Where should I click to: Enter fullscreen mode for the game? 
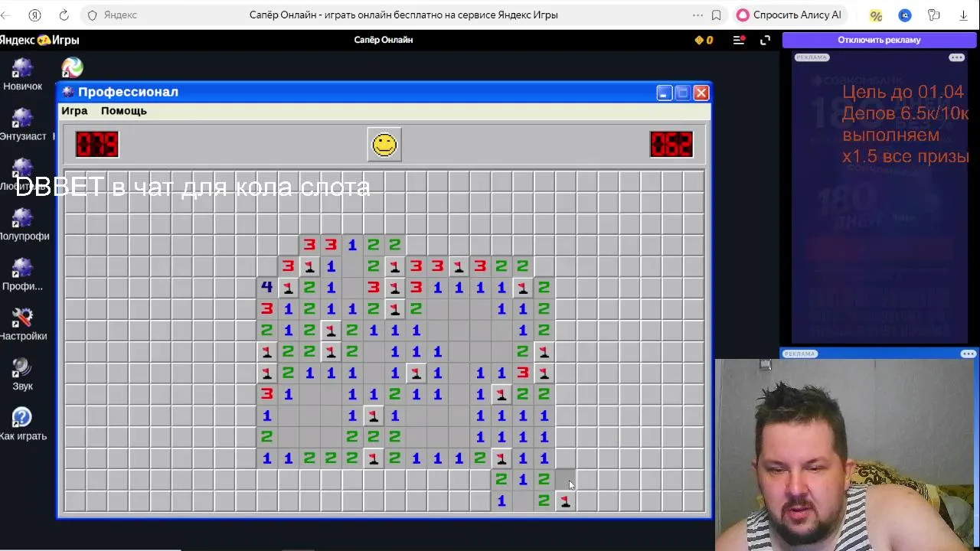tap(765, 40)
